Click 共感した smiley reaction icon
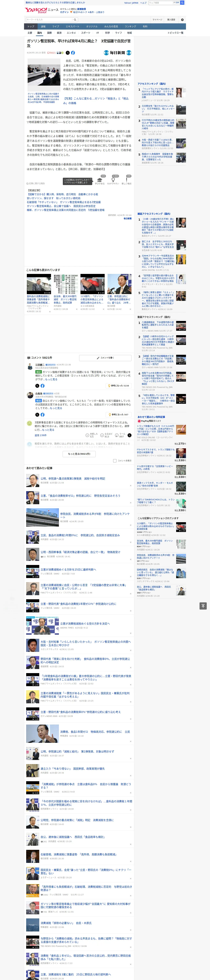This screenshot has height=980, width=210. 87,435
